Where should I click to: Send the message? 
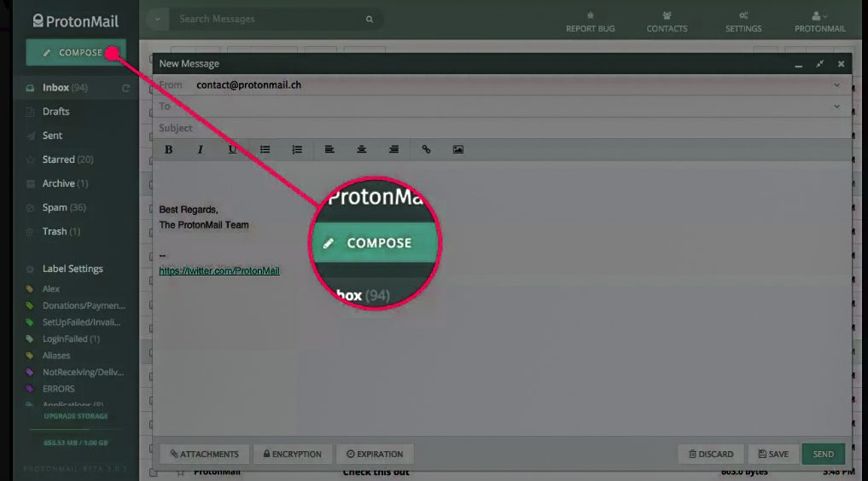tap(823, 454)
